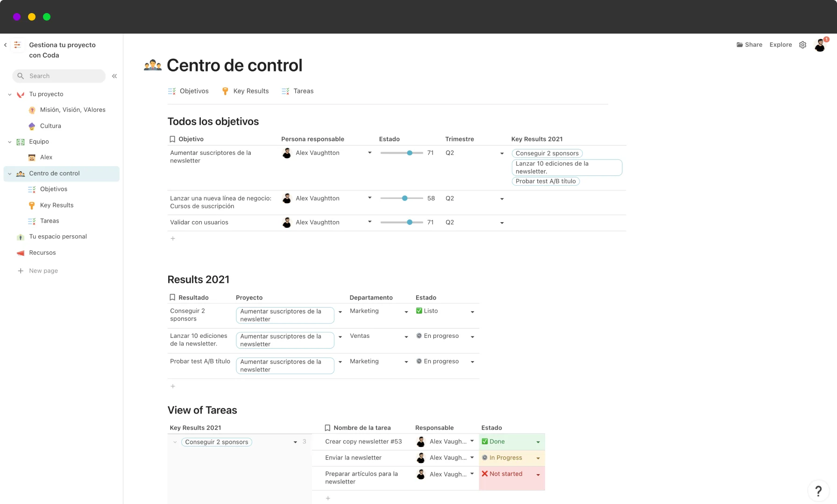Open the user profile avatar
This screenshot has height=504, width=837.
[x=820, y=45]
